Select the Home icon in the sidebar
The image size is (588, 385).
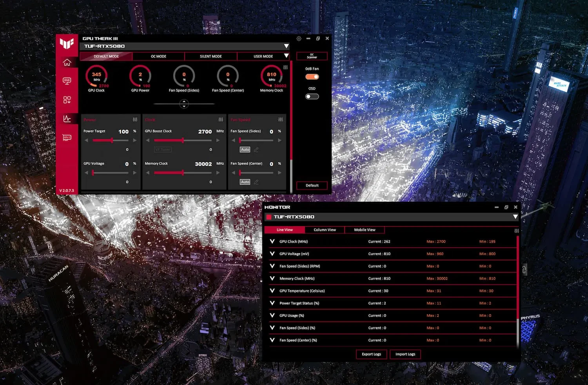tap(67, 62)
